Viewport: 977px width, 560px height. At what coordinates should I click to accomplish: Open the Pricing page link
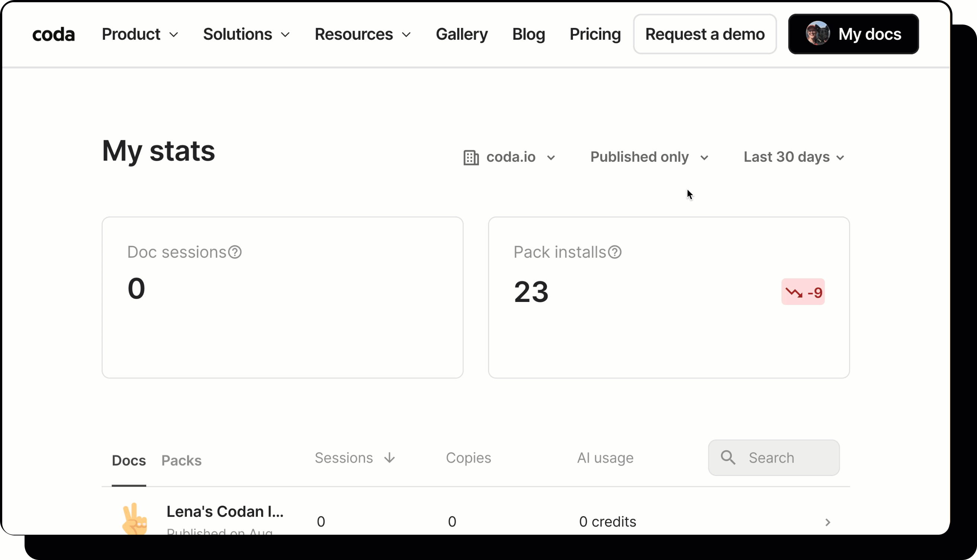click(x=595, y=35)
